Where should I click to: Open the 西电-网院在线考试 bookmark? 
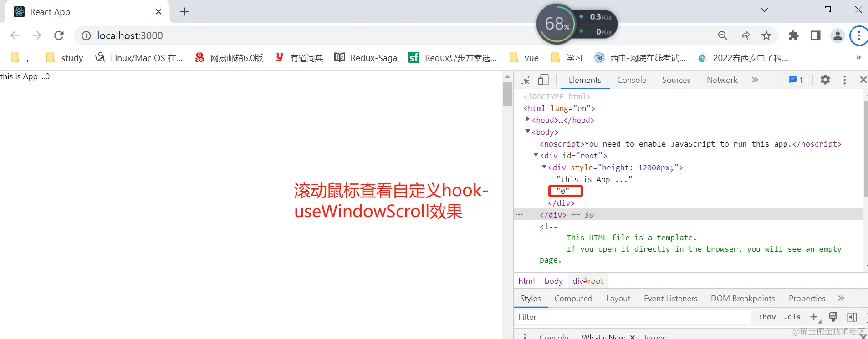point(640,58)
